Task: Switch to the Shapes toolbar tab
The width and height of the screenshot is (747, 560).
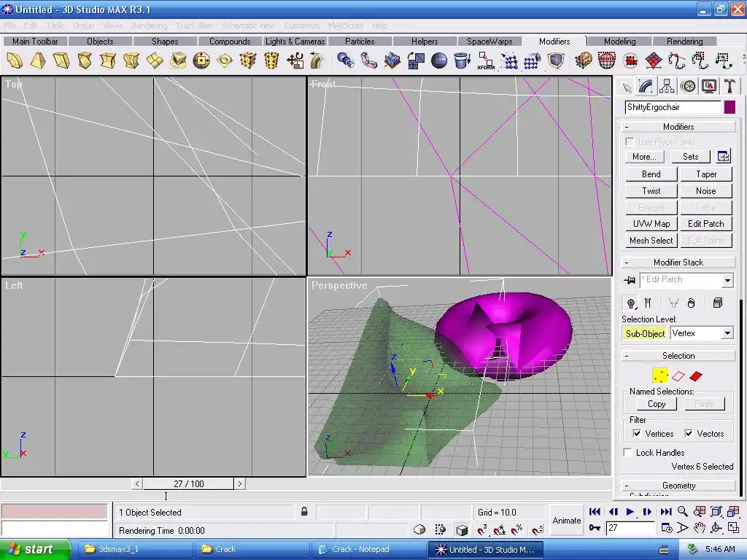Action: click(x=165, y=42)
